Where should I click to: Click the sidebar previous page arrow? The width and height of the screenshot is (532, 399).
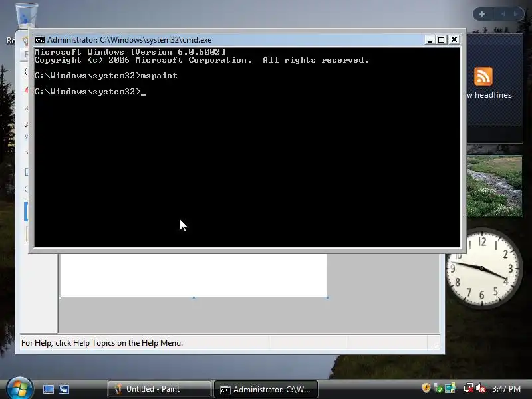[x=503, y=14]
